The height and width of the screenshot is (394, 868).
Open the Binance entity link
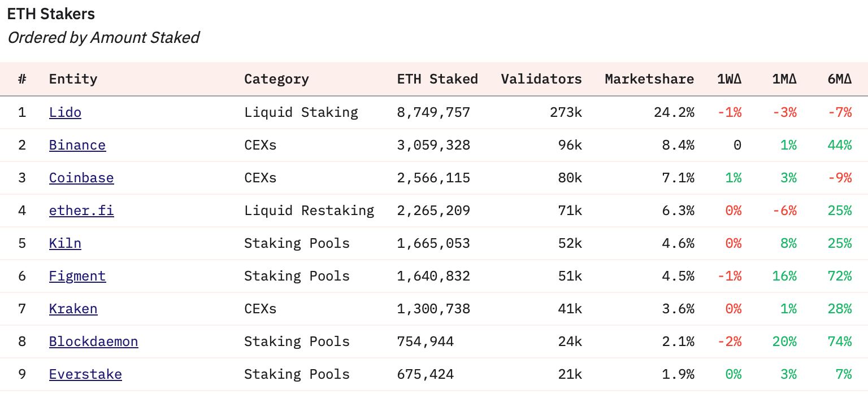click(77, 145)
